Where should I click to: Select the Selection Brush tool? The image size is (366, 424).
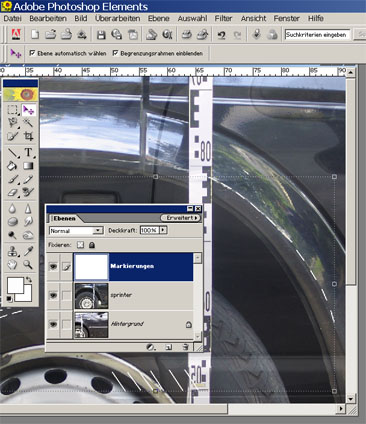coord(13,136)
